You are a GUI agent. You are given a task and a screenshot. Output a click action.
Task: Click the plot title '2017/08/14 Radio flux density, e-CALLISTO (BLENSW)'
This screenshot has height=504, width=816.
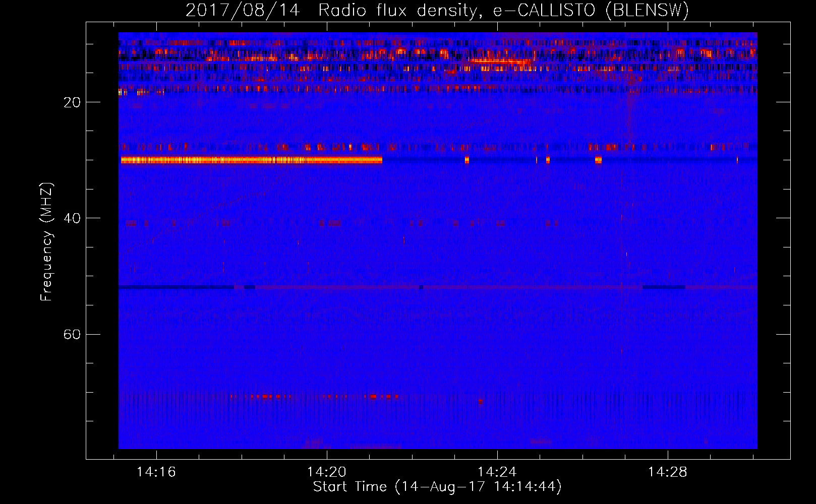click(x=437, y=10)
